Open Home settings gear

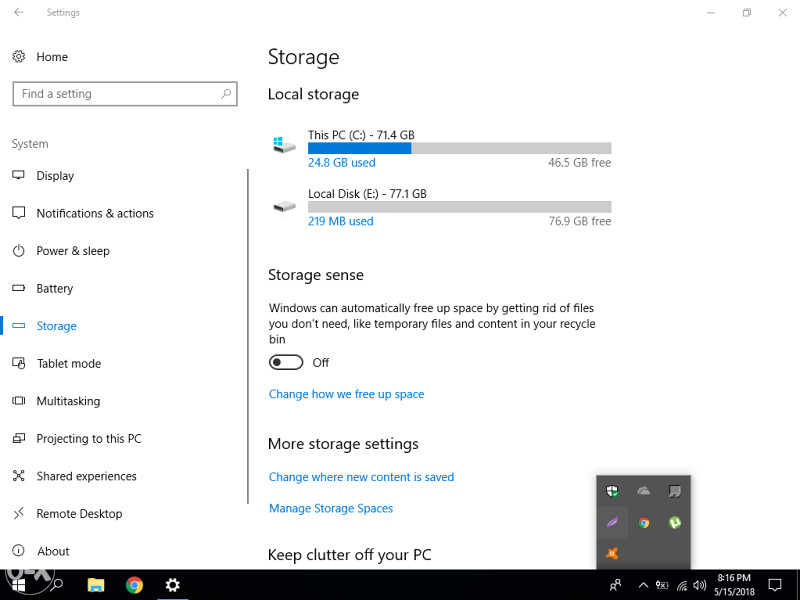[x=19, y=56]
